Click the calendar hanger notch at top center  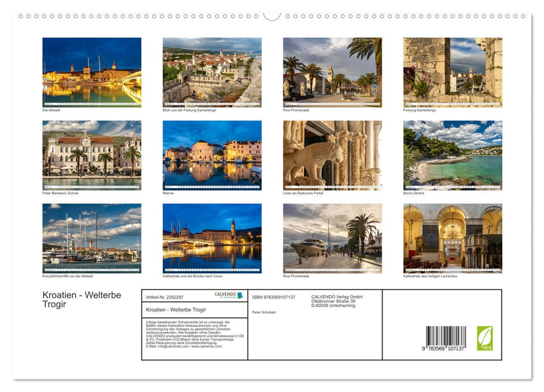(x=272, y=16)
